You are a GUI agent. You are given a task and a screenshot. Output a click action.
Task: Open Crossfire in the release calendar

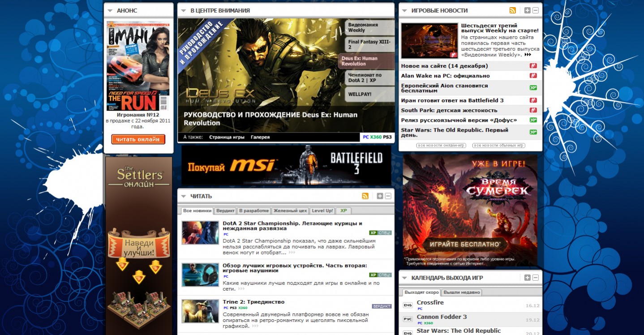click(430, 302)
